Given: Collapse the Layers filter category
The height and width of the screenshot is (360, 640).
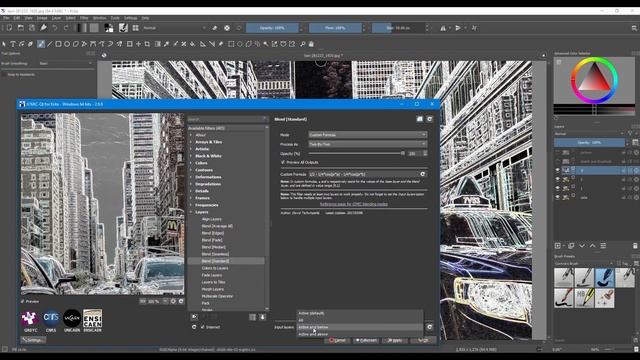Looking at the screenshot, I should coord(191,212).
